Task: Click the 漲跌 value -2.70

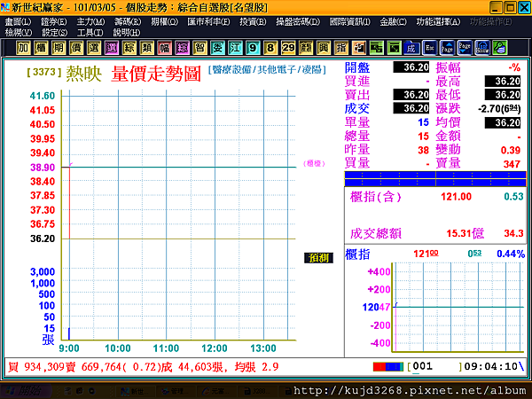Action: click(x=498, y=108)
